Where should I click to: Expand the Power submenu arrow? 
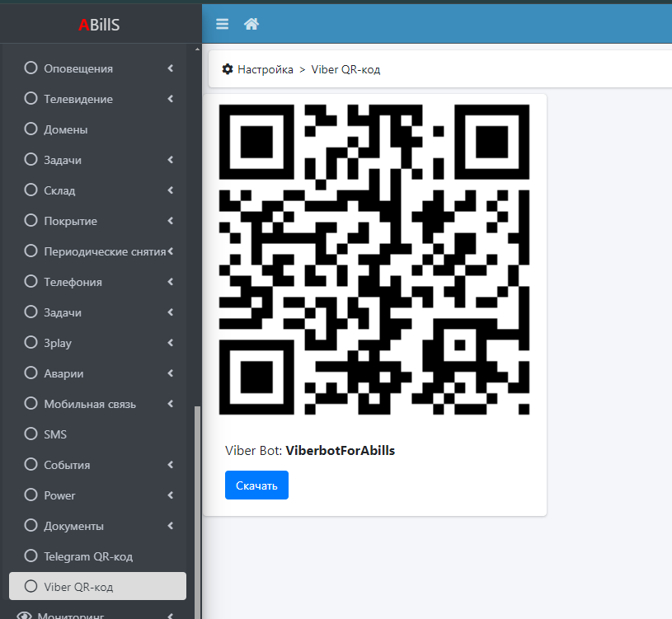[171, 495]
